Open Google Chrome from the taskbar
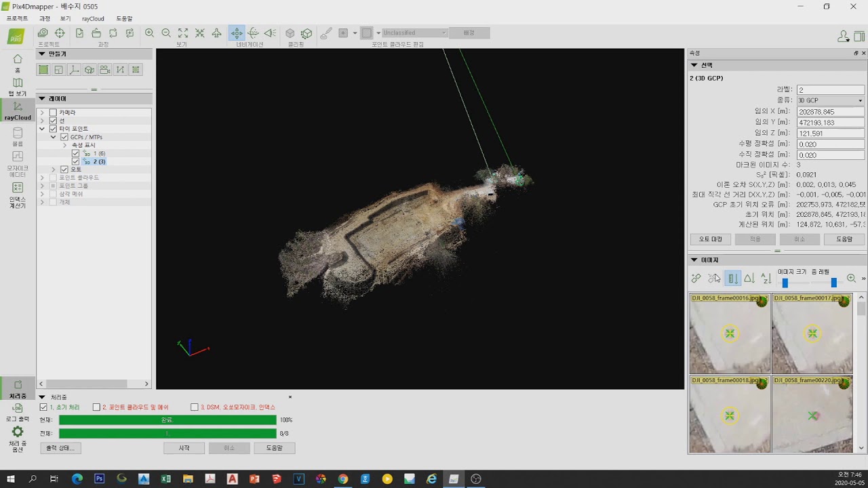The height and width of the screenshot is (488, 868). [342, 479]
